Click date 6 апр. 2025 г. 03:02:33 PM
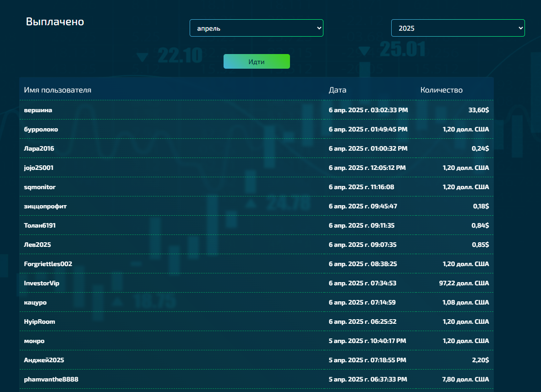The image size is (541, 392). [x=368, y=110]
